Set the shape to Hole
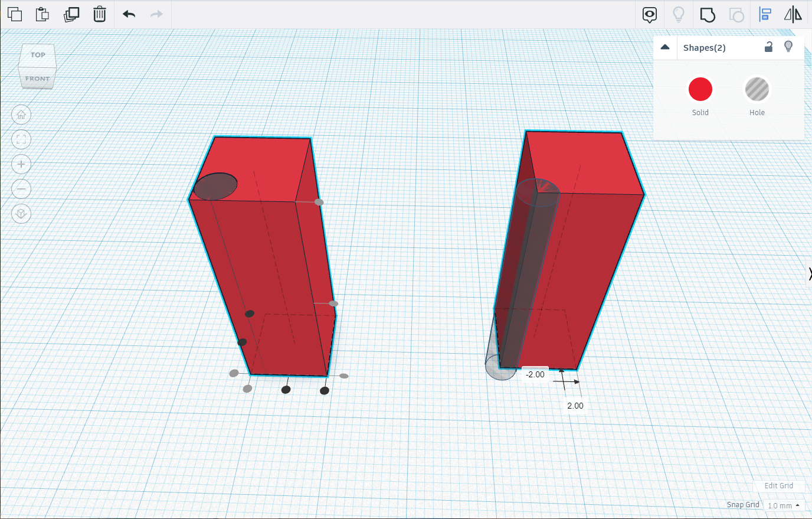812x519 pixels. pyautogui.click(x=756, y=89)
